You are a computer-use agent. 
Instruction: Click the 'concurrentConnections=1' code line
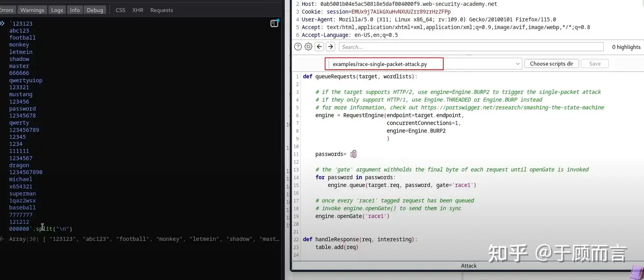coord(424,123)
